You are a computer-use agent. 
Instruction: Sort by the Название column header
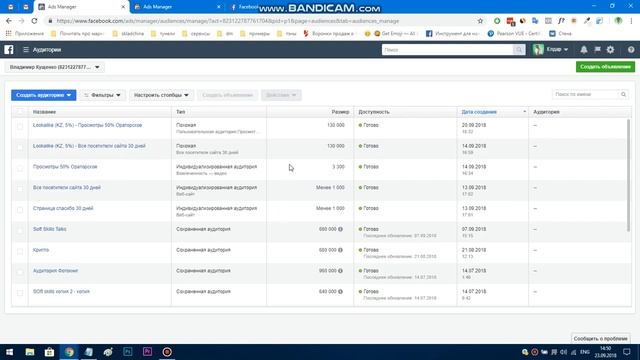click(x=44, y=112)
